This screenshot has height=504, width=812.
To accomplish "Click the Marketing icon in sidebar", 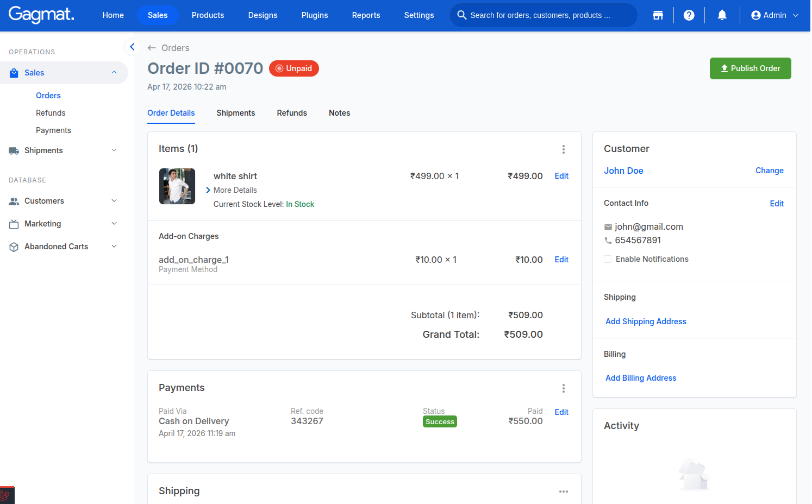I will (x=14, y=224).
